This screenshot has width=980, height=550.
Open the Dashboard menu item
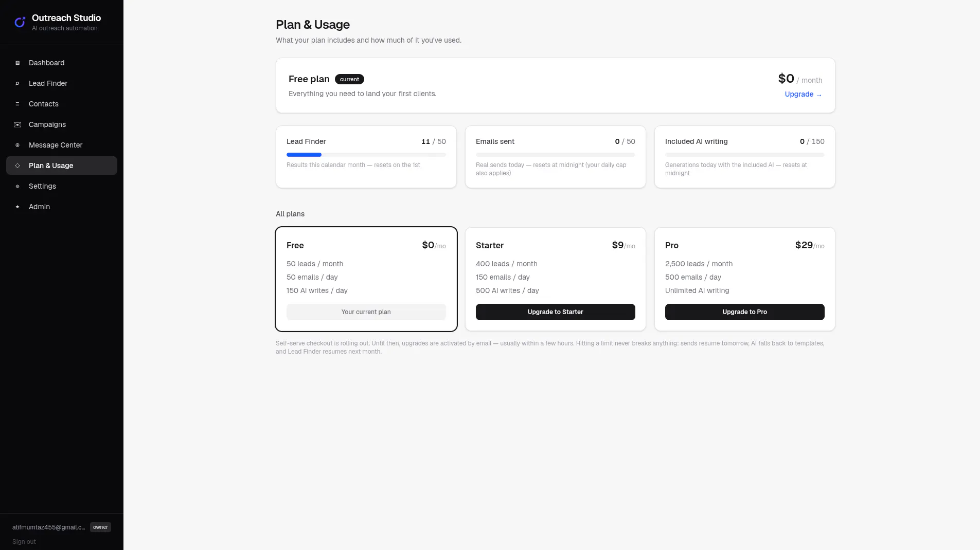click(x=62, y=63)
